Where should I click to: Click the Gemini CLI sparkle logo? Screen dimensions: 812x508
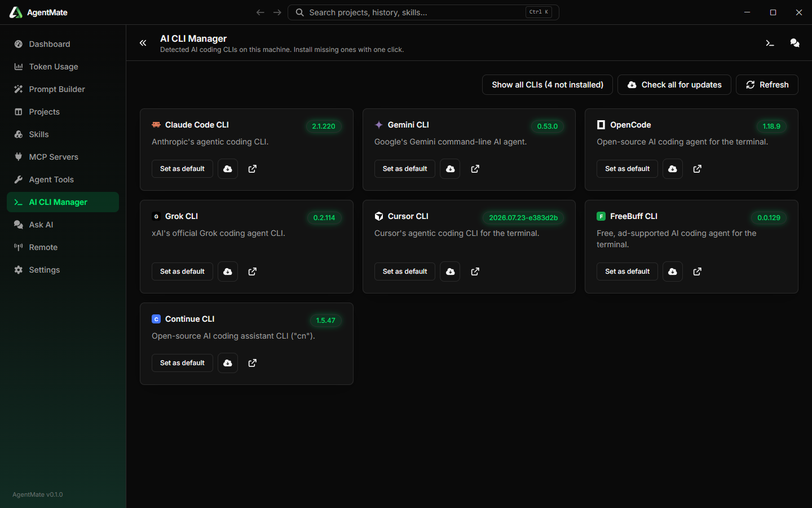(379, 125)
